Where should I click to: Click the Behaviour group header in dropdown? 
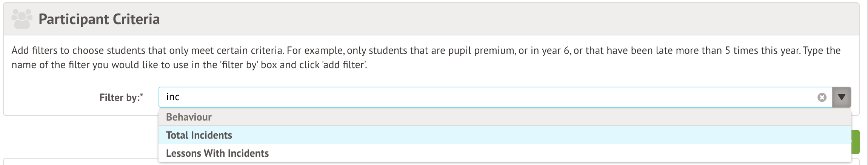(189, 117)
